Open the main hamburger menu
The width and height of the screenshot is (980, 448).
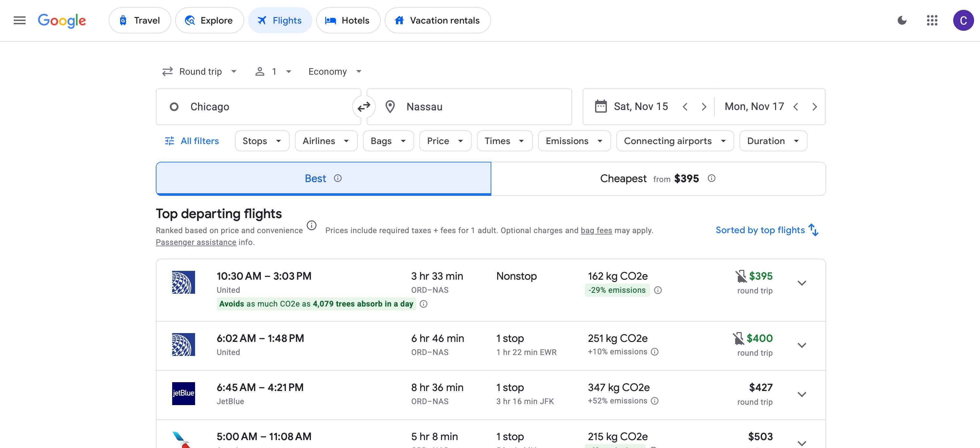[x=19, y=21]
